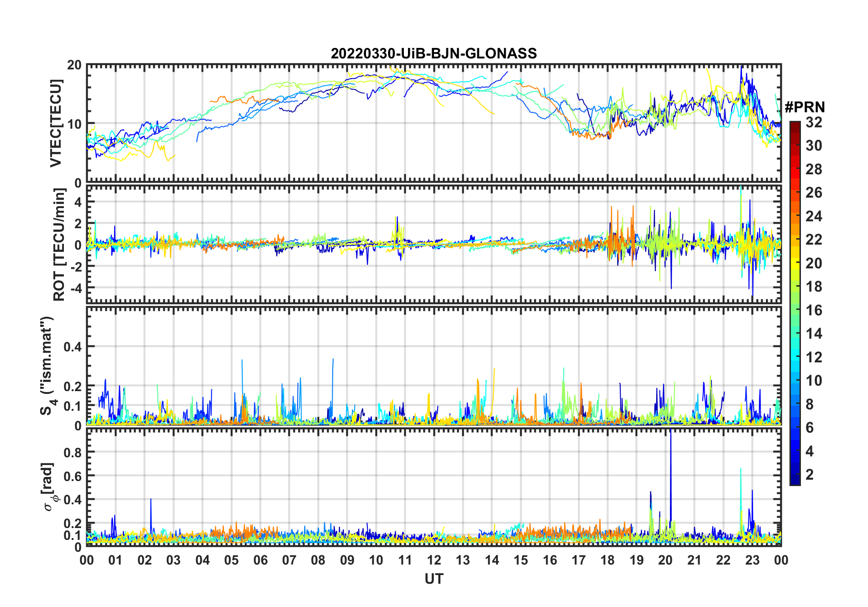Click the plot title 20220330-UiB-BJN-GLONASS
This screenshot has width=868, height=607.
tap(434, 54)
